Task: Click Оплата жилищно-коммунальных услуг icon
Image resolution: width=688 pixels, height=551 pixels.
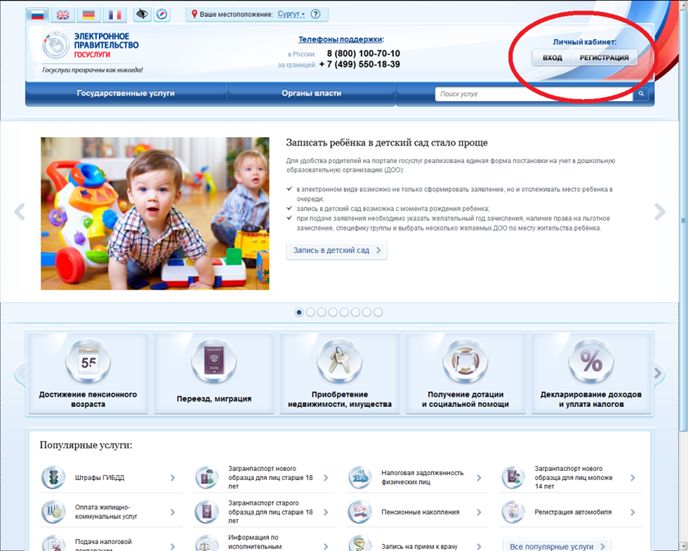Action: pos(53,512)
